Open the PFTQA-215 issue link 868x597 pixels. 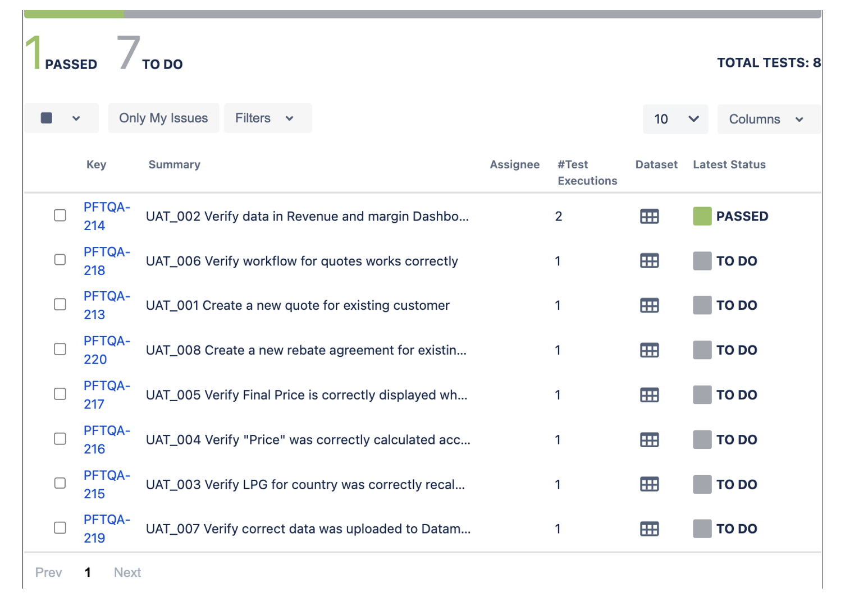[x=106, y=484]
